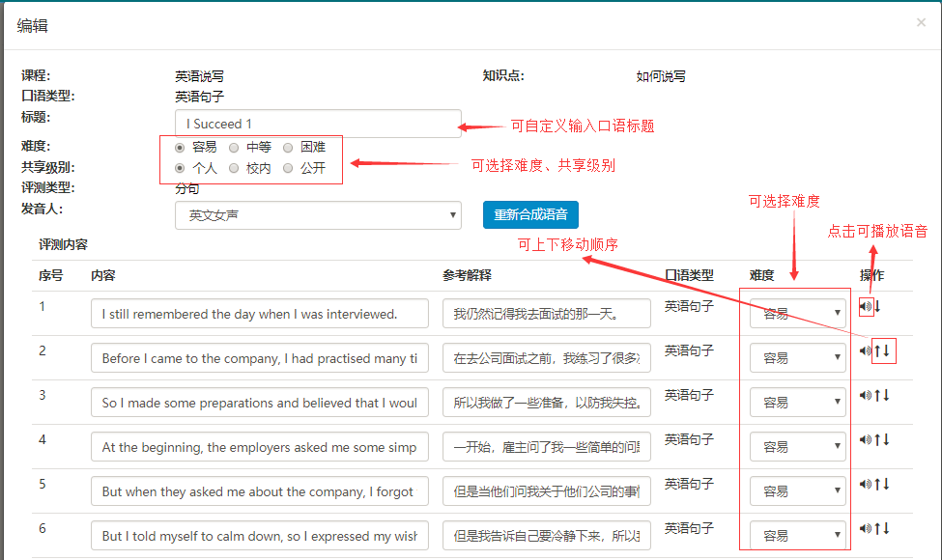Choose 校内 sharing level option
Screen dimensions: 942x560
point(234,168)
